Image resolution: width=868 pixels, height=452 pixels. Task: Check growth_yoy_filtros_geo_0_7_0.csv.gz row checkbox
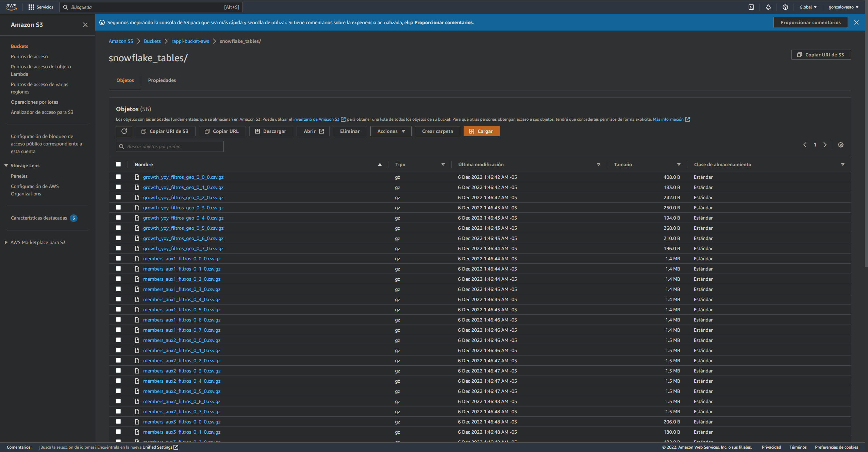(x=118, y=248)
